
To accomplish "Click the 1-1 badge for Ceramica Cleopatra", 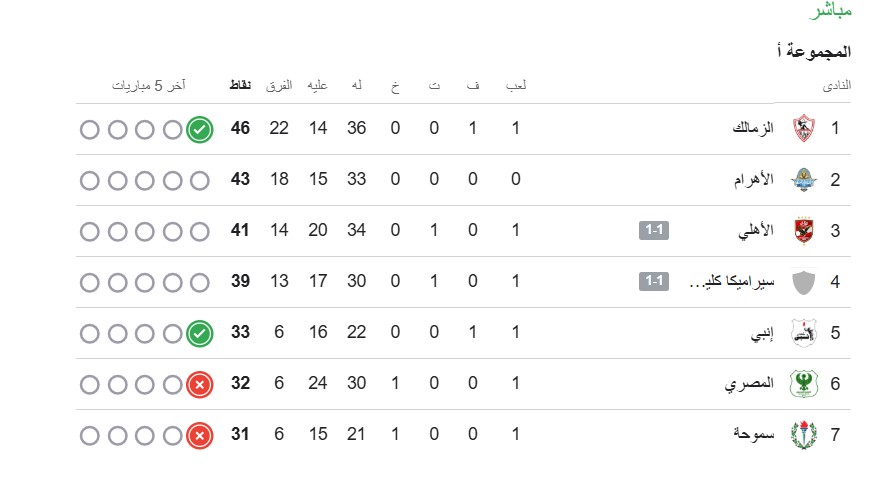I will point(654,282).
